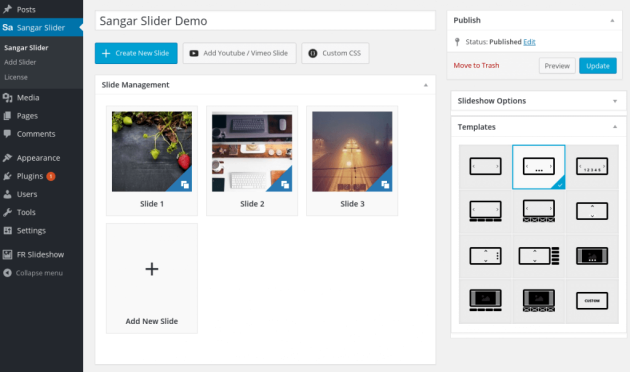
Task: Click the Preview button
Action: pos(557,66)
